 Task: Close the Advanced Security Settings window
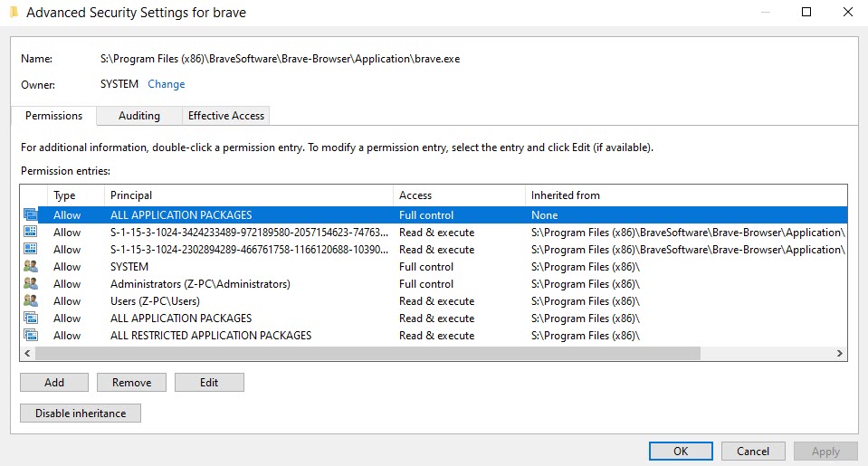[x=847, y=12]
